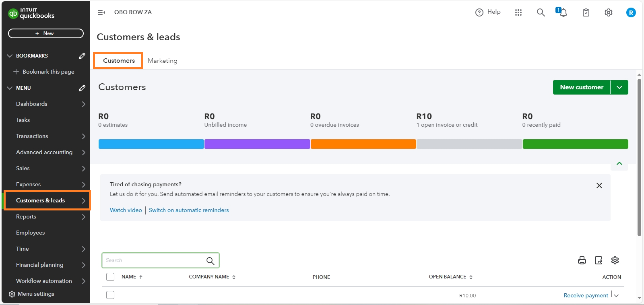
Task: Collapse the money bar with up chevron
Action: click(x=619, y=163)
